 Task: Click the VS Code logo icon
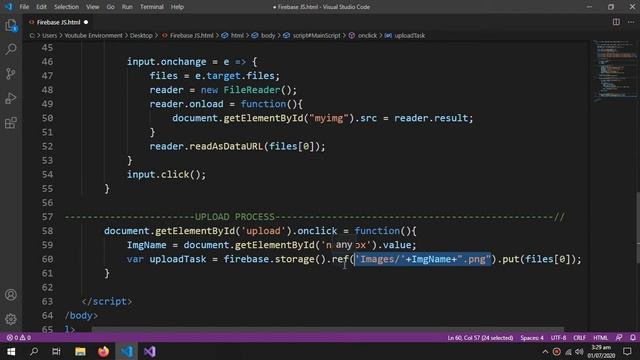point(9,7)
